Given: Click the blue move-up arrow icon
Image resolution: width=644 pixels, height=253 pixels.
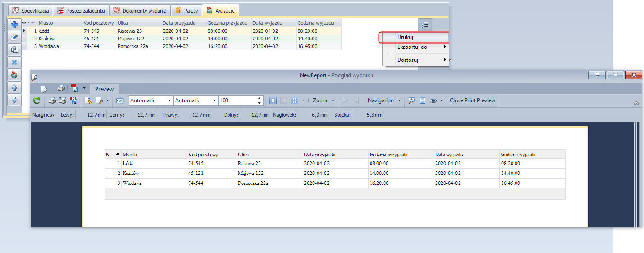Looking at the screenshot, I should pos(14,87).
